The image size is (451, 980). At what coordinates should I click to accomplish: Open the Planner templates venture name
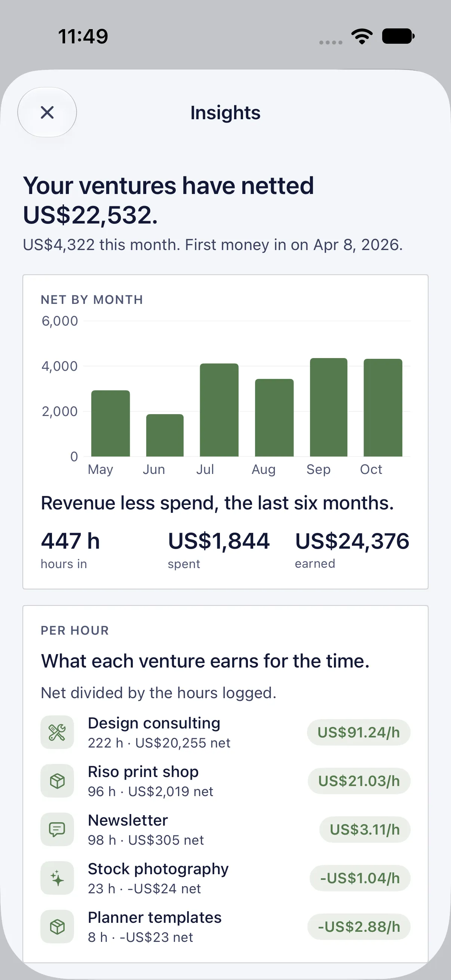[154, 918]
